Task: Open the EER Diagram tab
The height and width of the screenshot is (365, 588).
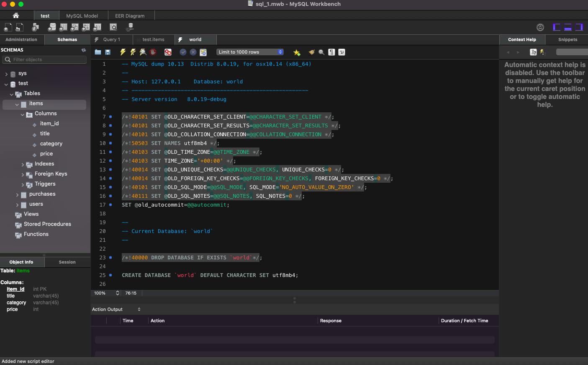Action: click(x=130, y=16)
